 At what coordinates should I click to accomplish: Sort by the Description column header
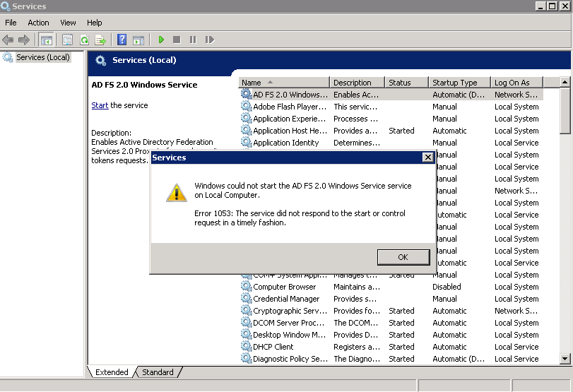(x=357, y=83)
